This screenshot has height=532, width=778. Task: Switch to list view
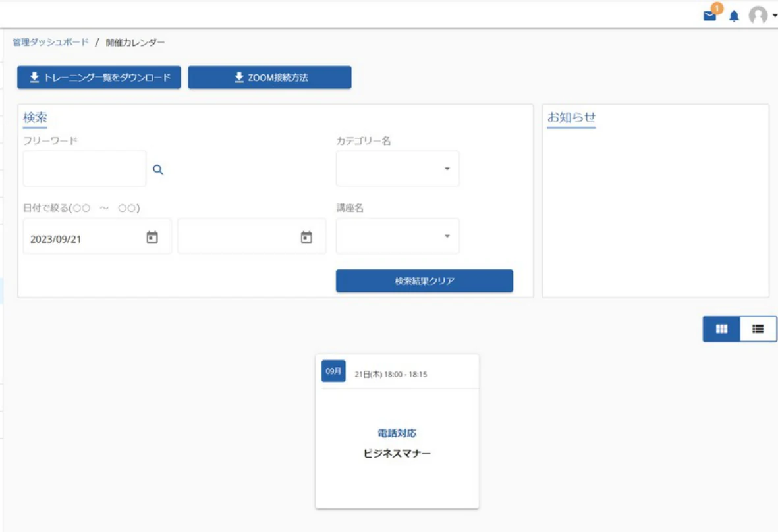pos(758,329)
